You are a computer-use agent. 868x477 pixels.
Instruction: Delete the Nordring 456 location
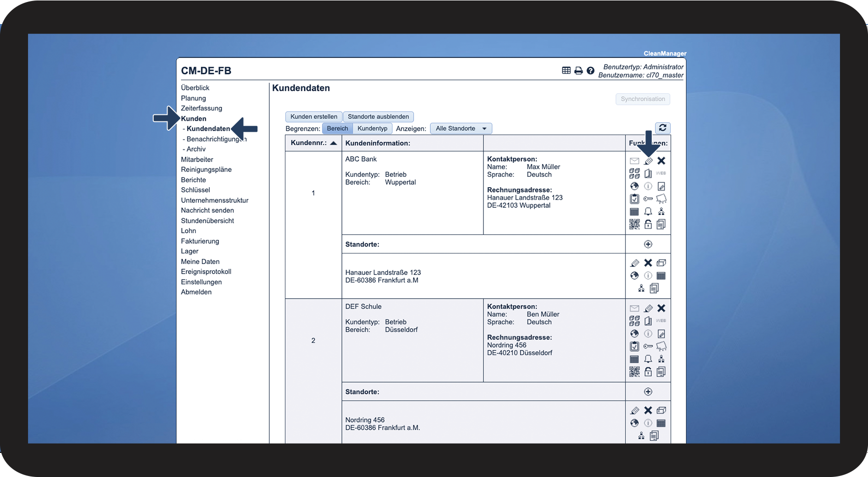point(648,410)
